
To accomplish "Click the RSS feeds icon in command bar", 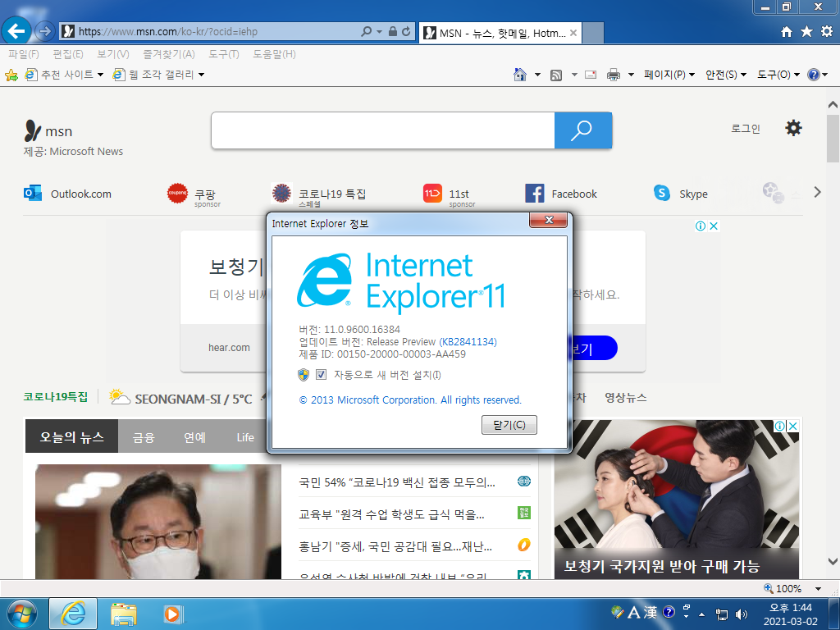I will [556, 75].
